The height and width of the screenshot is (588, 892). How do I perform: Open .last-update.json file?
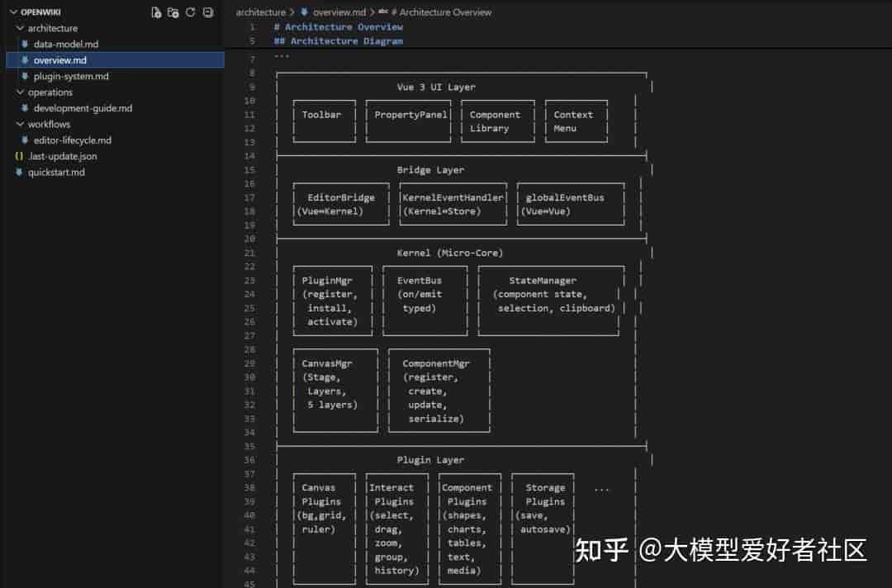pyautogui.click(x=63, y=156)
